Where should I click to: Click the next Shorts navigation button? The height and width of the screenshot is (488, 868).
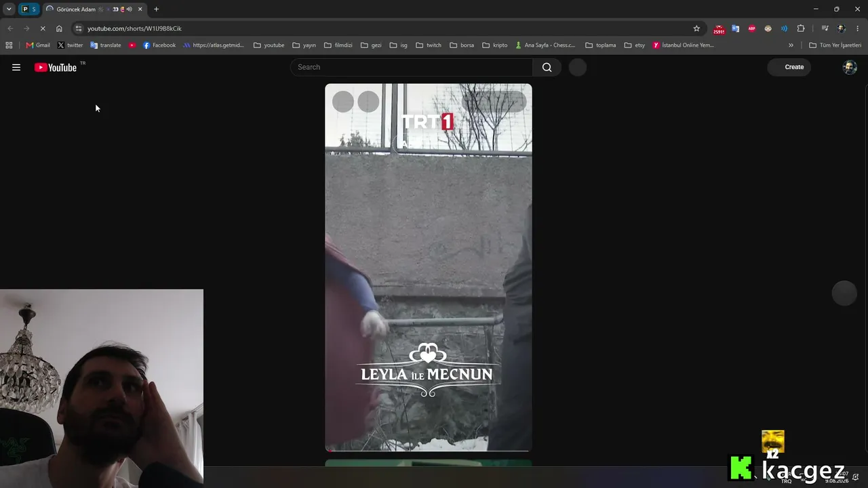coord(844,293)
